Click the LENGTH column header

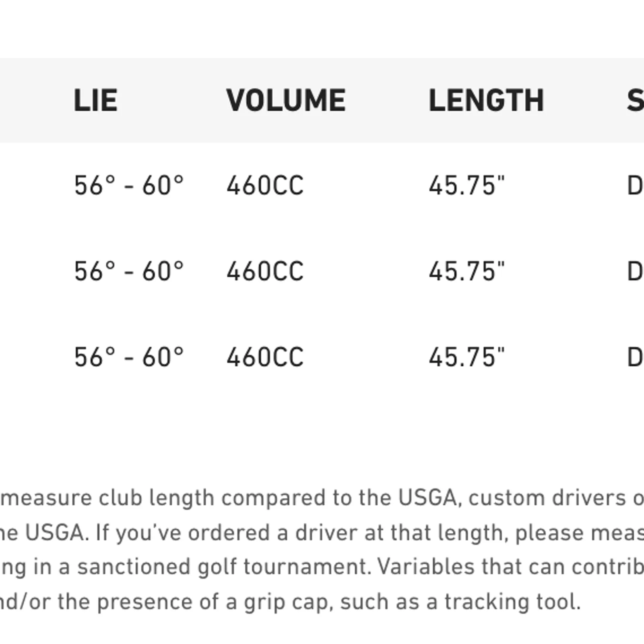point(486,100)
